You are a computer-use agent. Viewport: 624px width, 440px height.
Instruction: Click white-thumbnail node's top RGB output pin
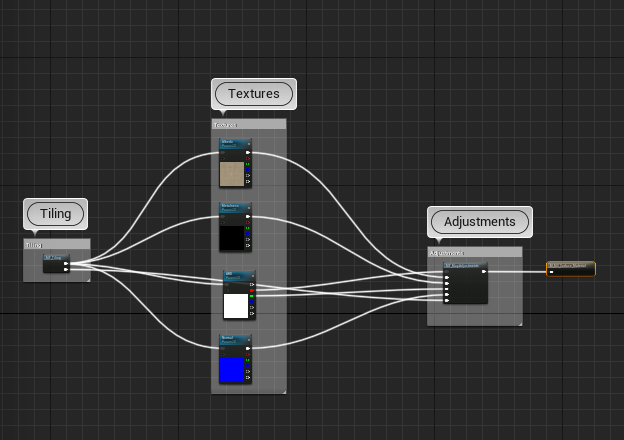coord(252,284)
